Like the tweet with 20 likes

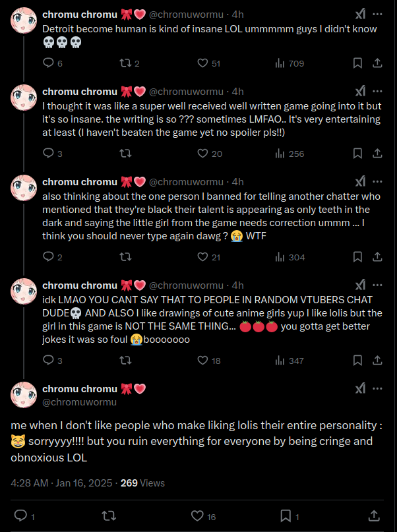204,154
